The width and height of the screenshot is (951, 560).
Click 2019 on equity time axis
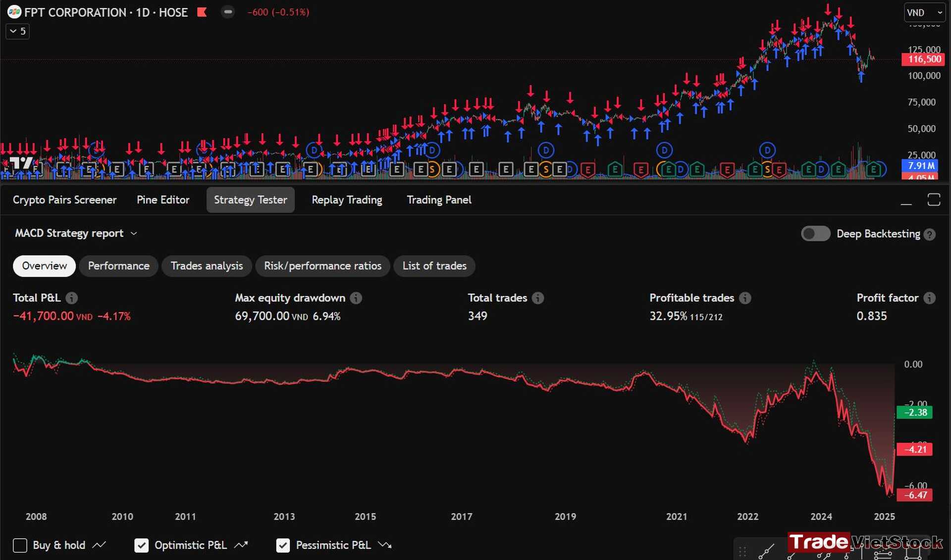(565, 516)
